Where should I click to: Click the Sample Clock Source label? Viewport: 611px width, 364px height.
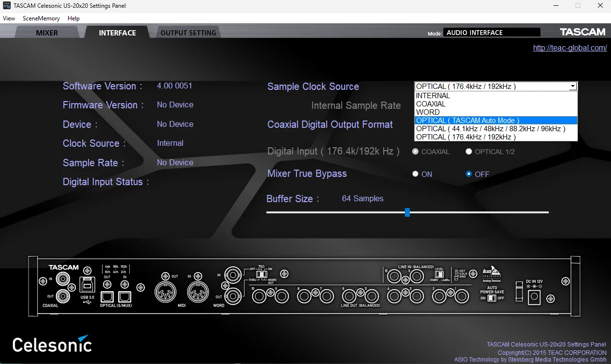tap(313, 87)
